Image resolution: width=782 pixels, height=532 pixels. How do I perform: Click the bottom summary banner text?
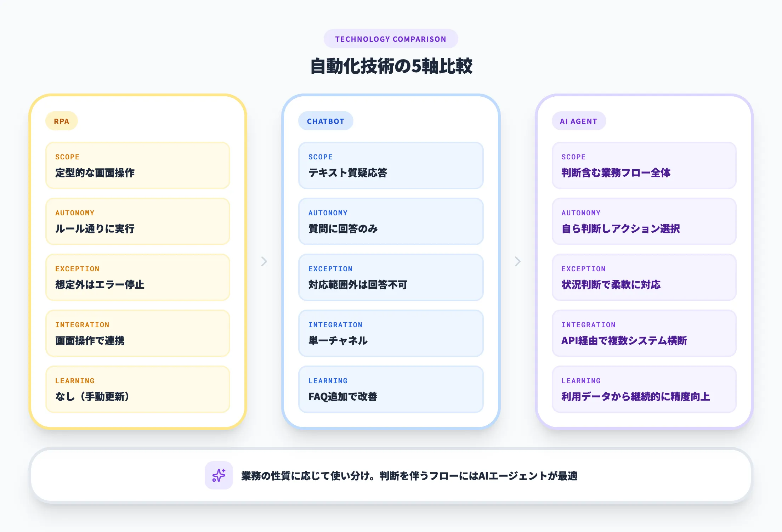click(409, 476)
